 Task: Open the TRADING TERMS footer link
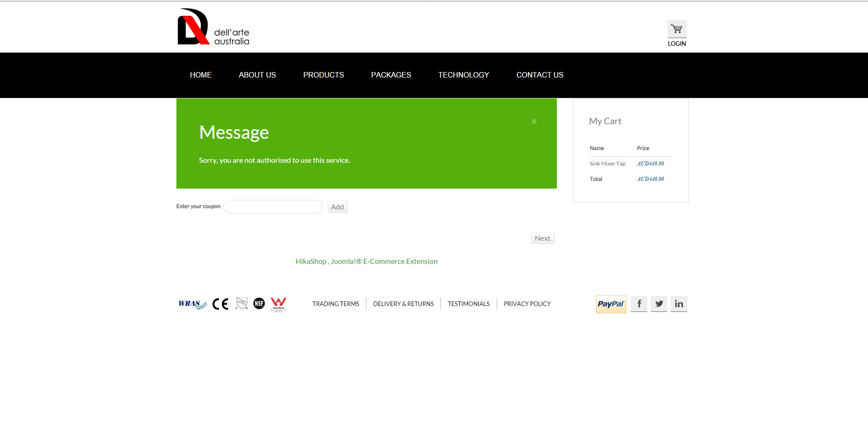pos(336,304)
